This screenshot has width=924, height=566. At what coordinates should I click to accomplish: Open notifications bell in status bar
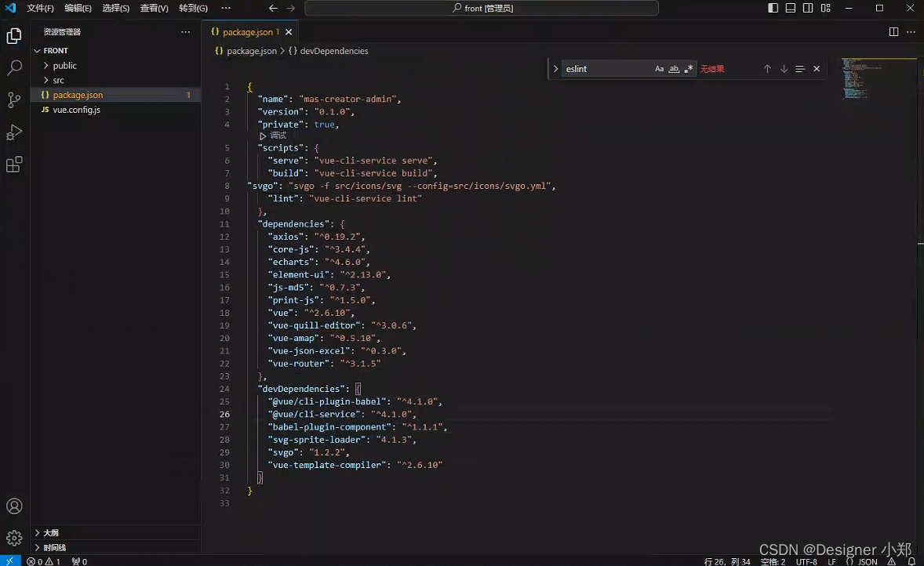point(911,561)
